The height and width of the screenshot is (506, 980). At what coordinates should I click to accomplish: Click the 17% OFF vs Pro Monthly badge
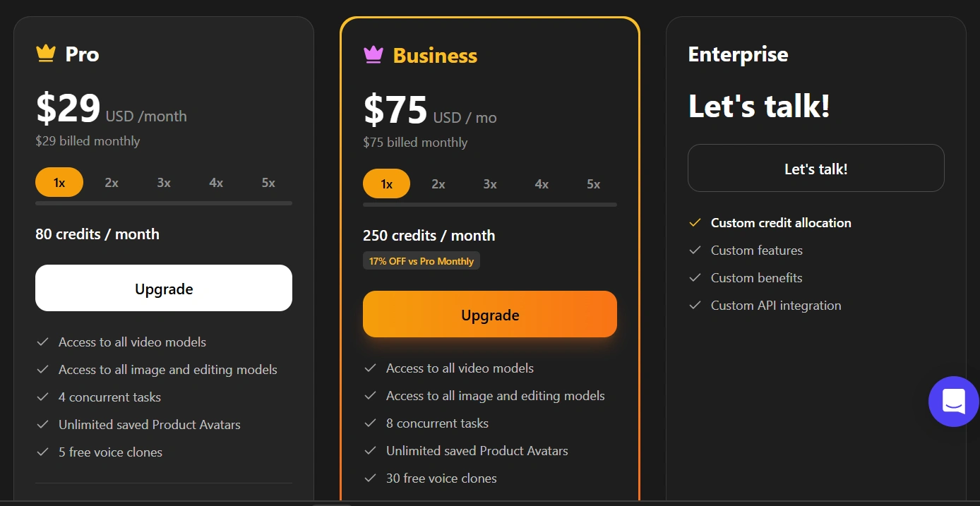422,261
